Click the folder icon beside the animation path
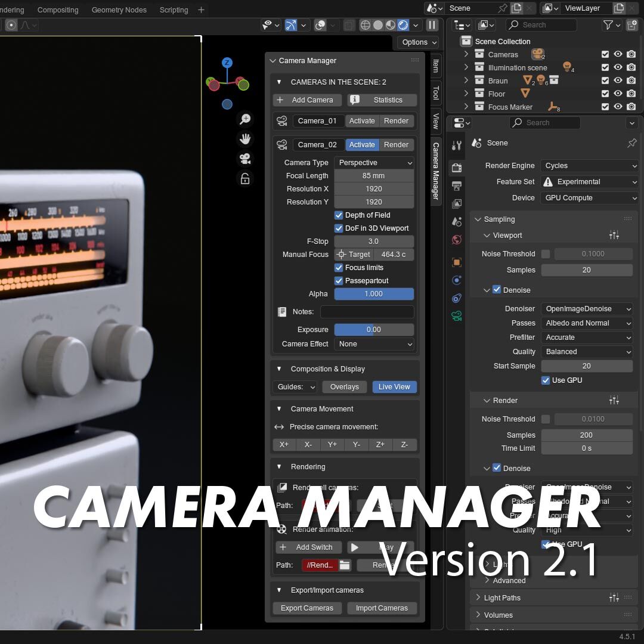This screenshot has width=644, height=644. pos(345,565)
